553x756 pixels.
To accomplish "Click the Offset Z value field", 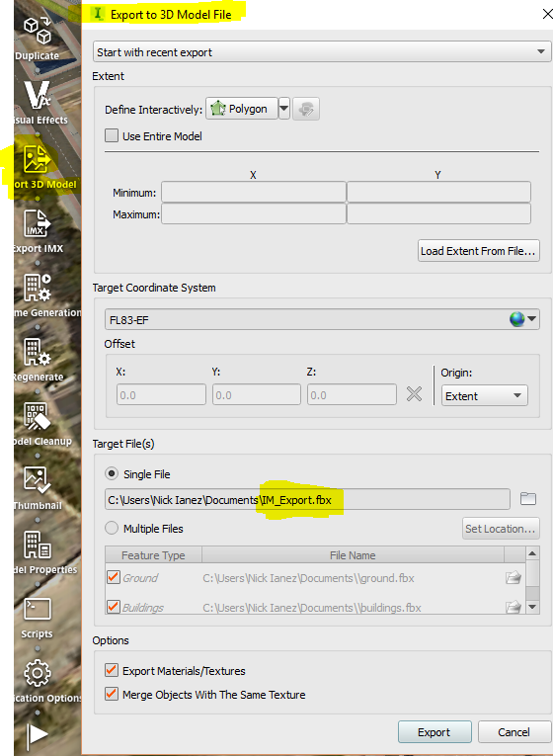I will (x=353, y=394).
